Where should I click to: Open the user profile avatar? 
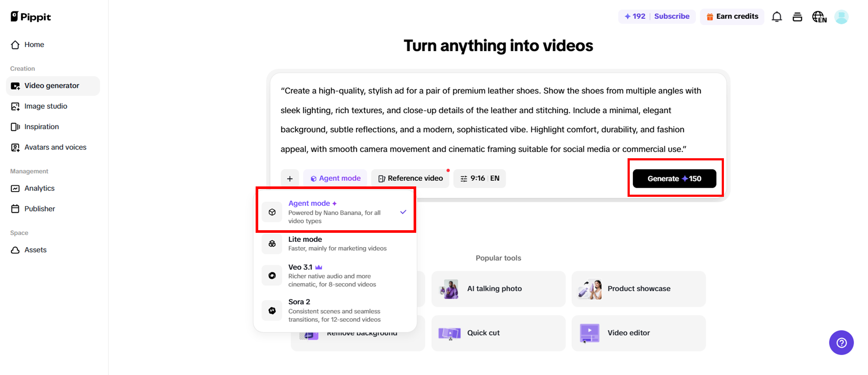coord(842,17)
